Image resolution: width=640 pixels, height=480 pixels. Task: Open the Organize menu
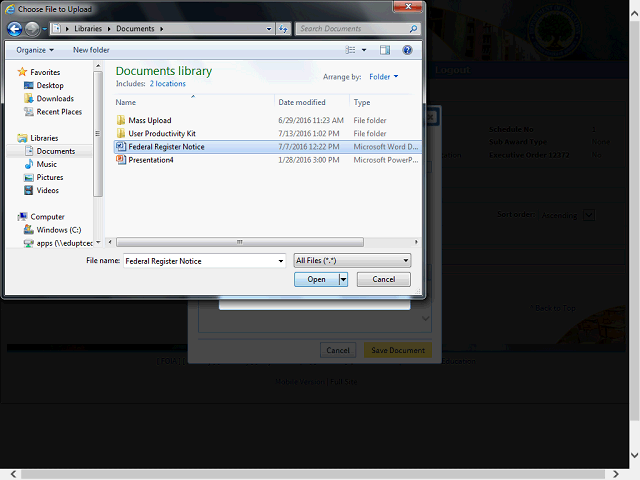[35, 50]
